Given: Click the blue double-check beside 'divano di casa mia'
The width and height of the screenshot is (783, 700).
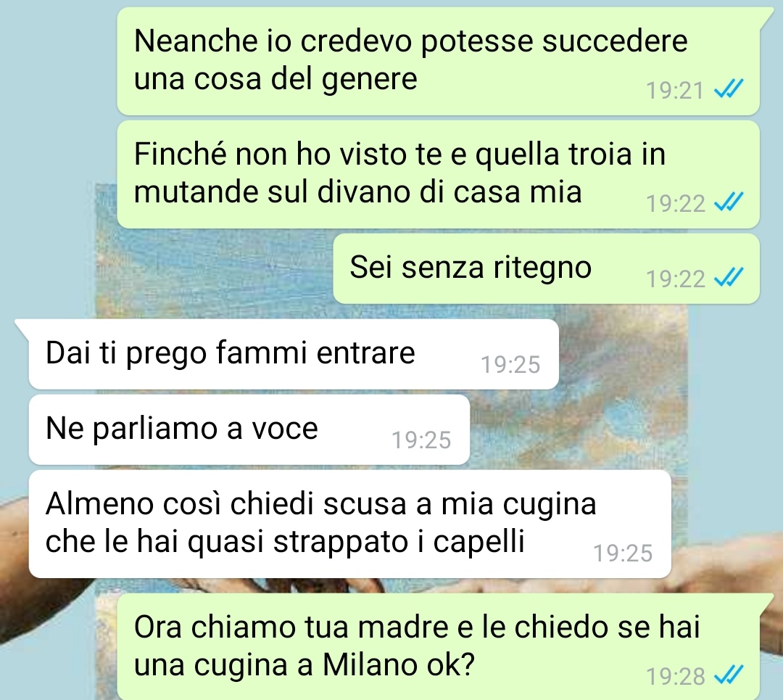Looking at the screenshot, I should tap(729, 202).
